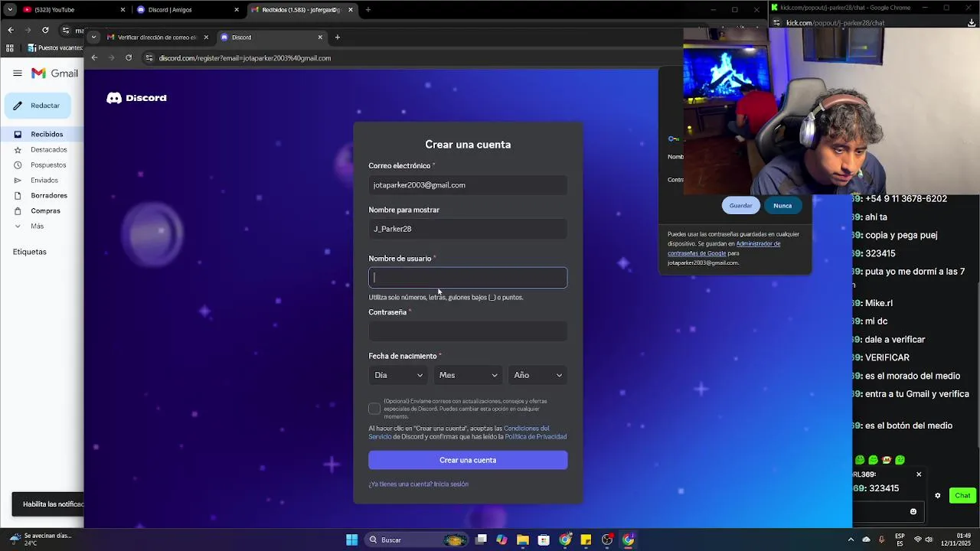Click the Etiquetas heading in Gmail
The width and height of the screenshot is (980, 551).
(x=30, y=252)
